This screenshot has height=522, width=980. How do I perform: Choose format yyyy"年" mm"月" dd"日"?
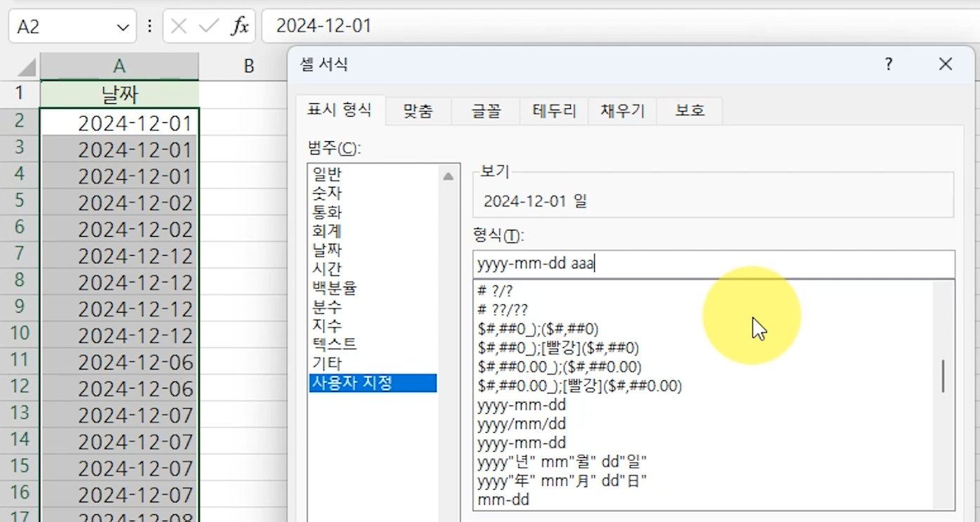pos(704,481)
